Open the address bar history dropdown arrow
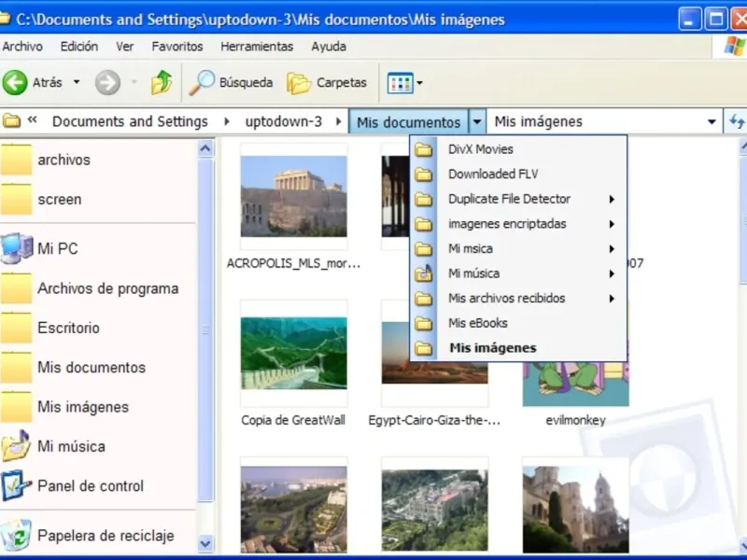The height and width of the screenshot is (560, 747). tap(712, 122)
